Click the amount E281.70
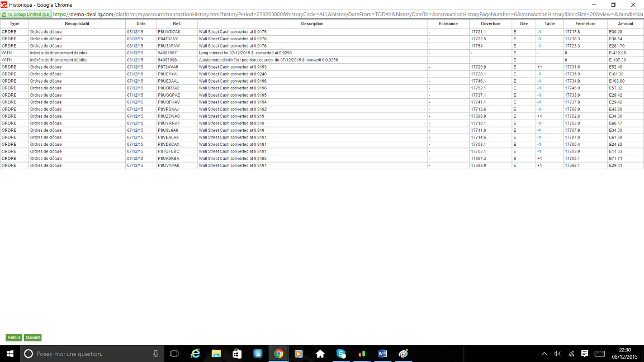The image size is (644, 362). point(617,46)
